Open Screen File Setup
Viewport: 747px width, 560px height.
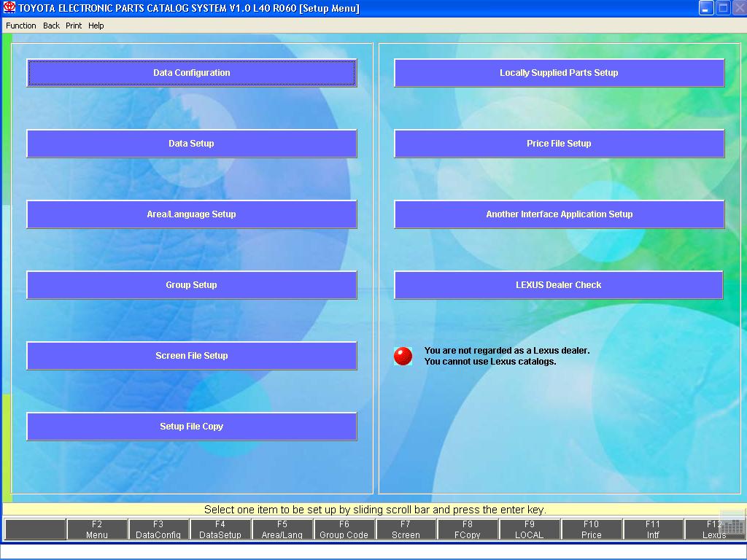click(191, 356)
